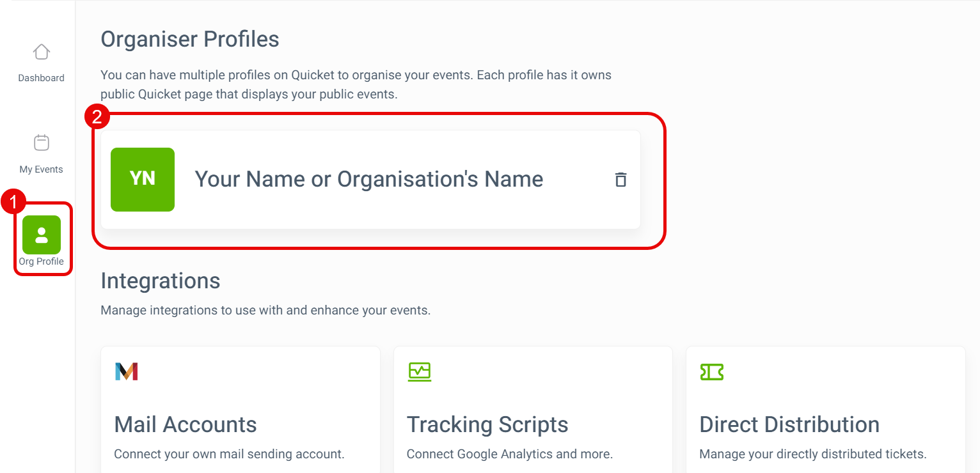Click 'Connect your own mail sending account' text
The height and width of the screenshot is (473, 980).
(230, 454)
